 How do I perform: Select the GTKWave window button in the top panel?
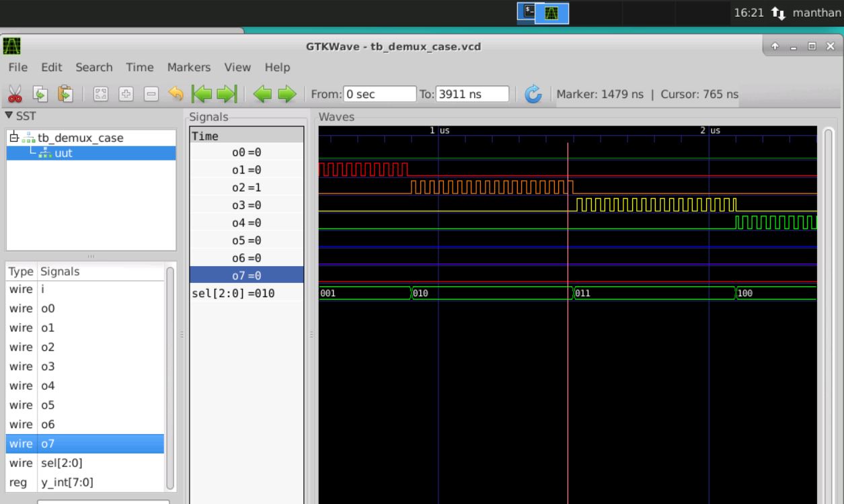point(551,13)
